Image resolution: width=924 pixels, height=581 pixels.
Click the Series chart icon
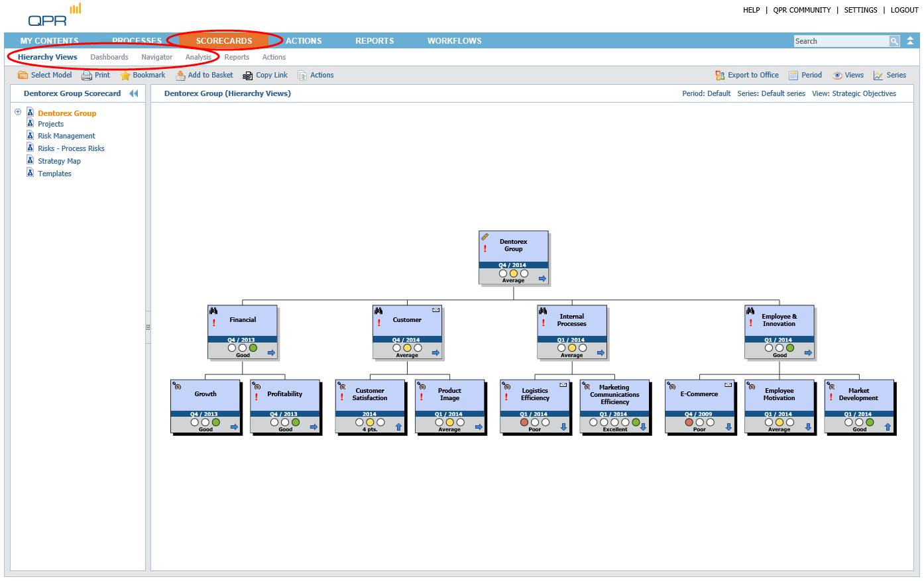[x=878, y=76]
